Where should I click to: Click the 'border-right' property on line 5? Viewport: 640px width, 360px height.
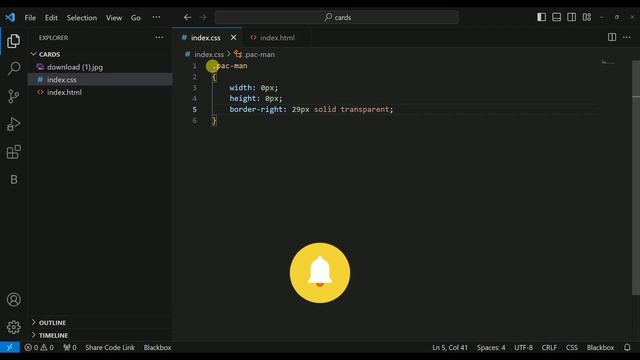(256, 109)
